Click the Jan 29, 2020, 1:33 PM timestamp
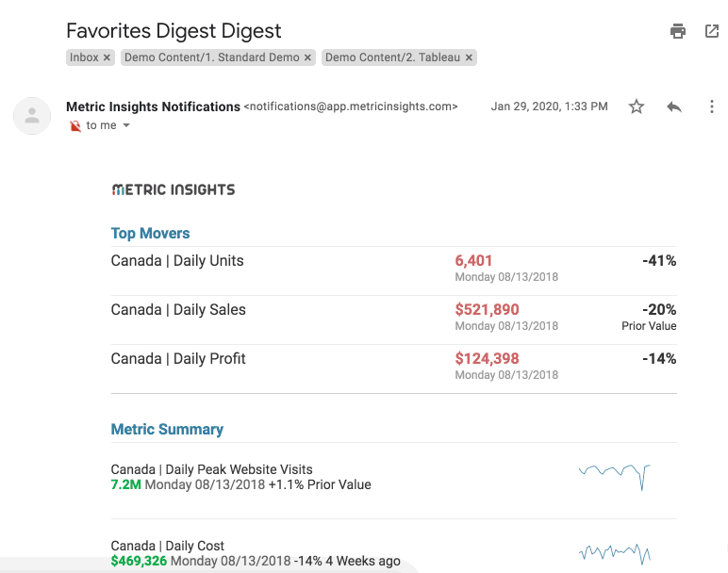728x573 pixels. (x=549, y=106)
